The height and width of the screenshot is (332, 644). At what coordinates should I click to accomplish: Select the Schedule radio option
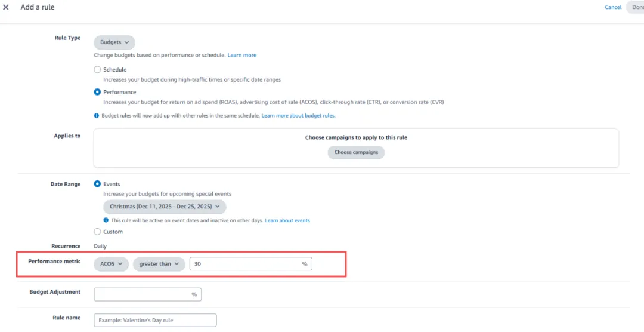pos(97,70)
